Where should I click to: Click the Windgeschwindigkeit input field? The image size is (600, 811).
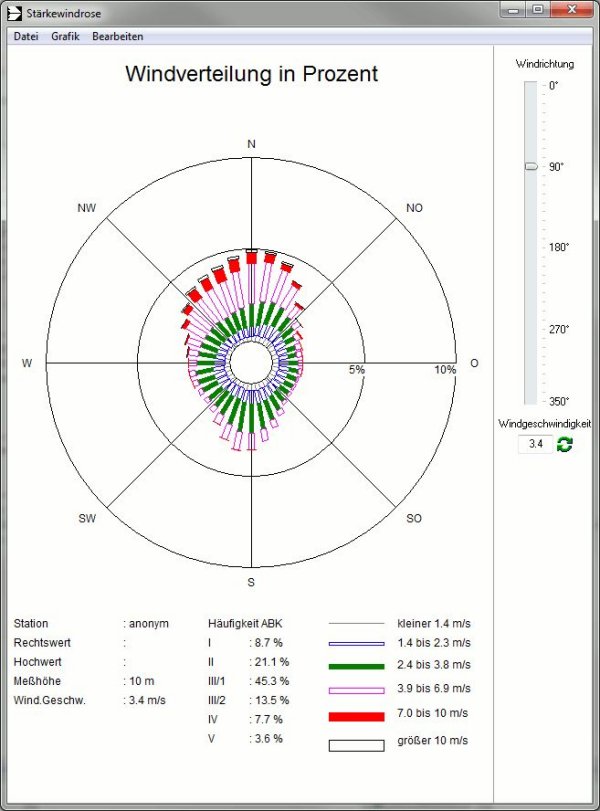[535, 445]
